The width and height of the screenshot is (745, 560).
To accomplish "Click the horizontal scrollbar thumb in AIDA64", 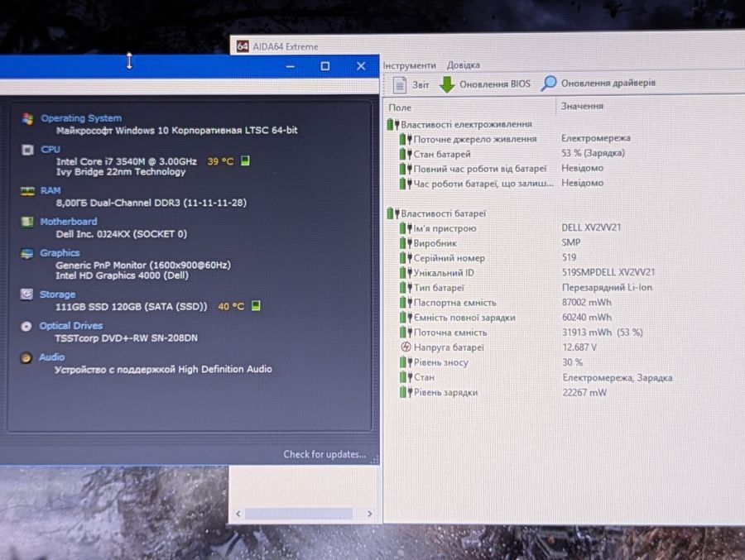I will coord(299,514).
